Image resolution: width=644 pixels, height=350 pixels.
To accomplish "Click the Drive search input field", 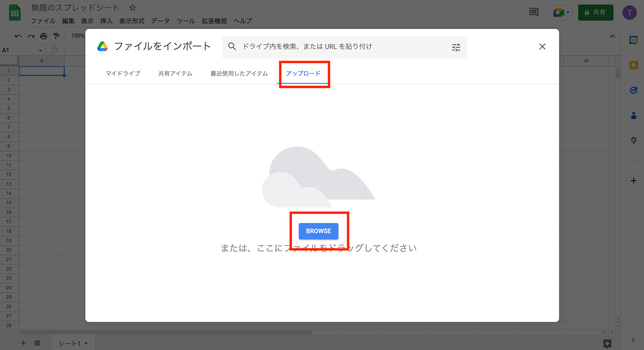I will coord(344,47).
